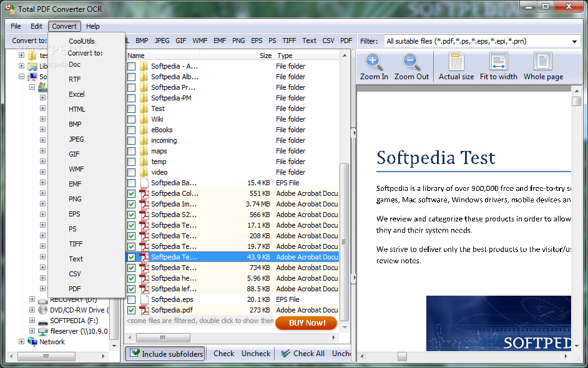Image resolution: width=588 pixels, height=368 pixels.
Task: Uncheck the Softpedia Im… file checkbox
Action: [131, 204]
